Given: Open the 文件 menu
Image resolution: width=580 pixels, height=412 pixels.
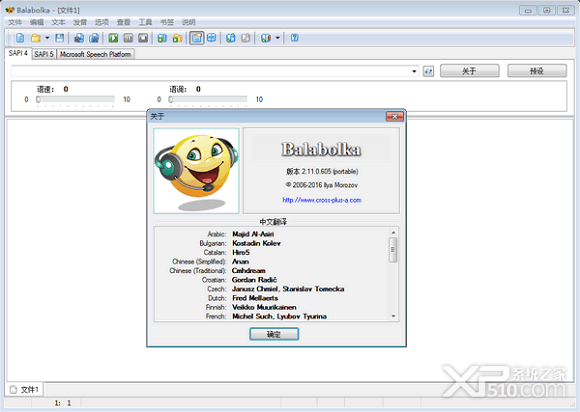Looking at the screenshot, I should pyautogui.click(x=15, y=22).
